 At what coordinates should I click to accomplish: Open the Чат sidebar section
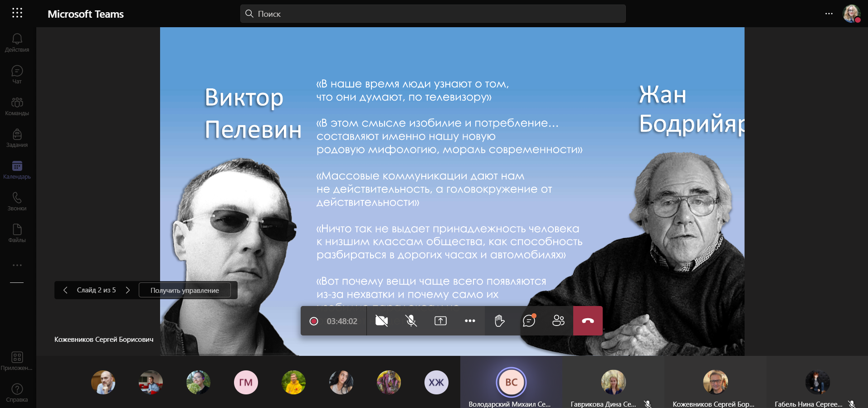tap(17, 75)
